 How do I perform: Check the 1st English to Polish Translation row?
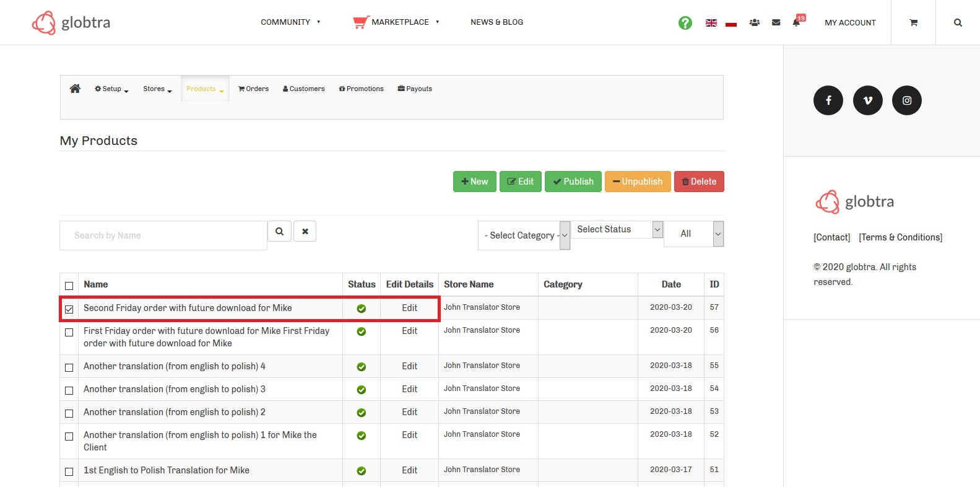click(x=69, y=472)
